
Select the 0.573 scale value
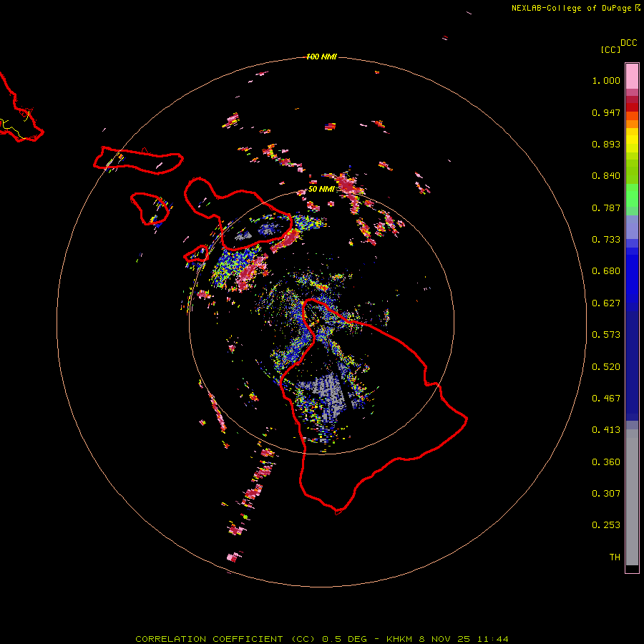click(606, 335)
